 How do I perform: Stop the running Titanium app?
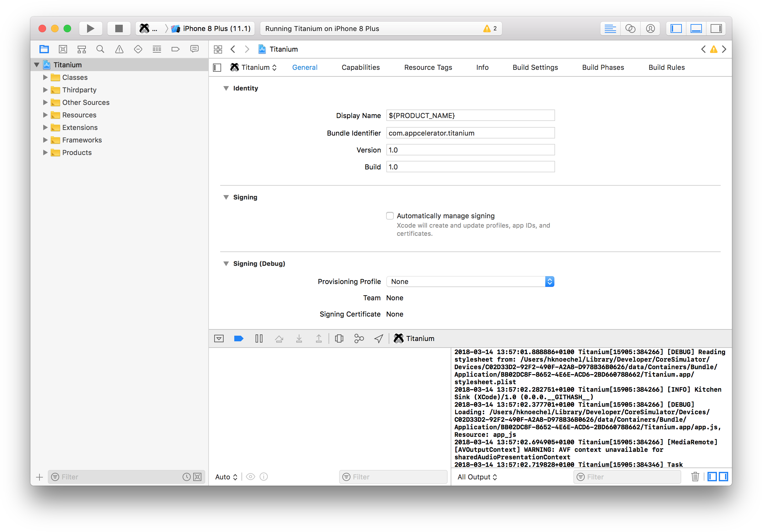[119, 28]
